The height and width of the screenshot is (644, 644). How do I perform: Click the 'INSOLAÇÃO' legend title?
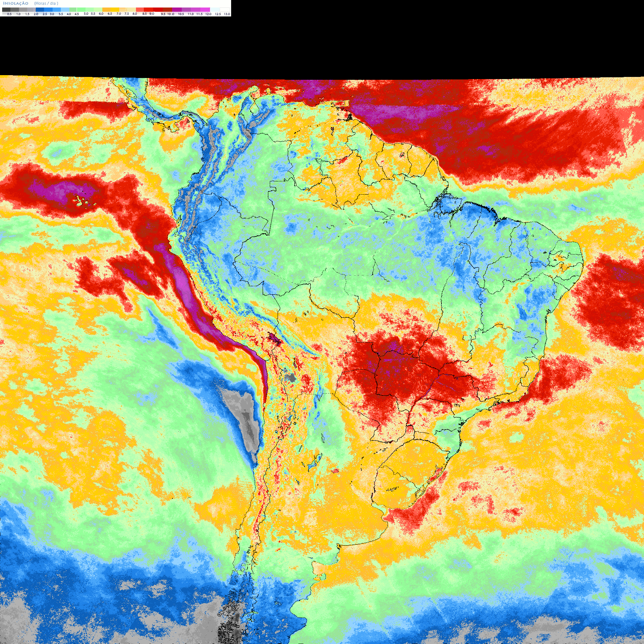(x=16, y=3)
